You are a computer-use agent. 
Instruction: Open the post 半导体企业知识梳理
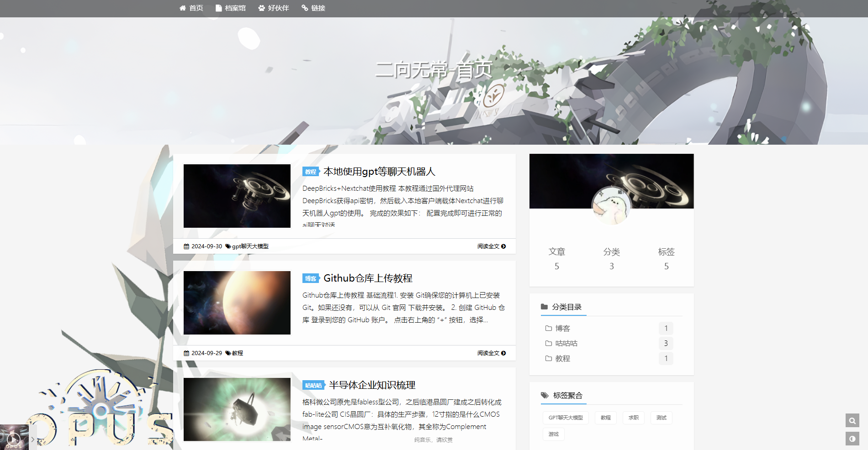[x=372, y=385]
